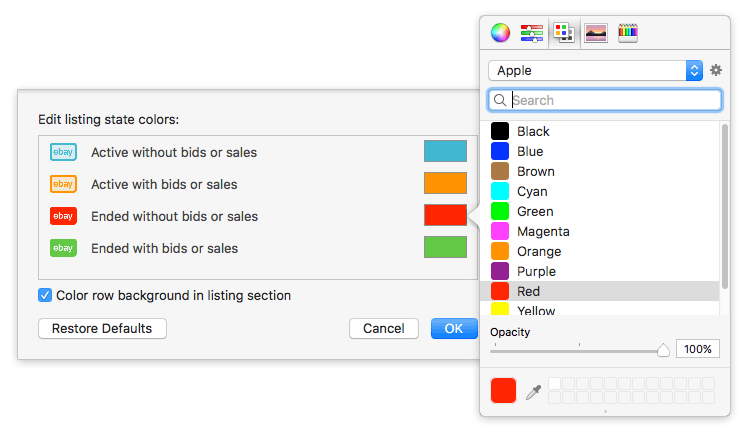Confirm with the OK button
The image size is (750, 437).
pyautogui.click(x=454, y=328)
